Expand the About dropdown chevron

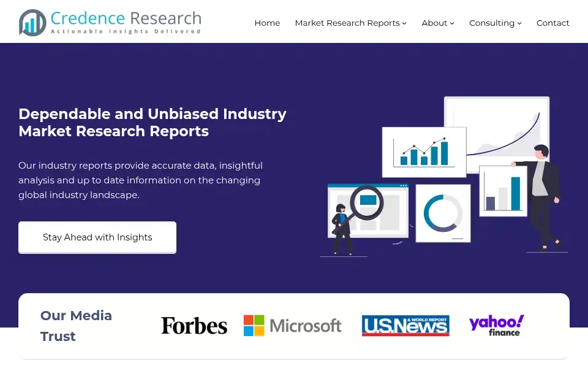click(452, 23)
